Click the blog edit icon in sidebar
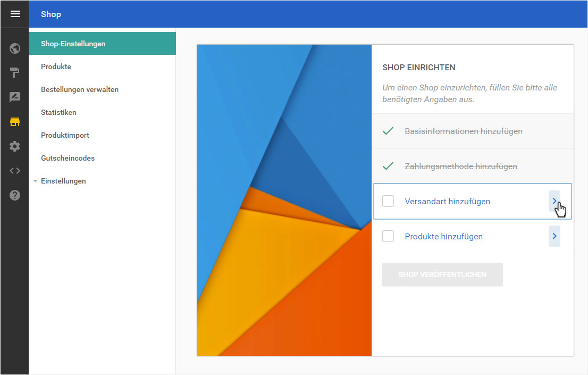Screen dimensions: 588x375 (x=15, y=97)
